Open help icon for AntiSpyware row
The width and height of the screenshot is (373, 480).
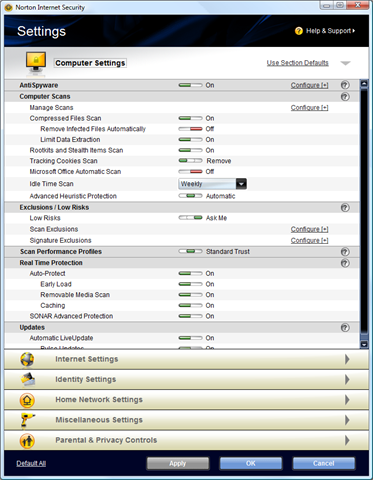pos(345,85)
